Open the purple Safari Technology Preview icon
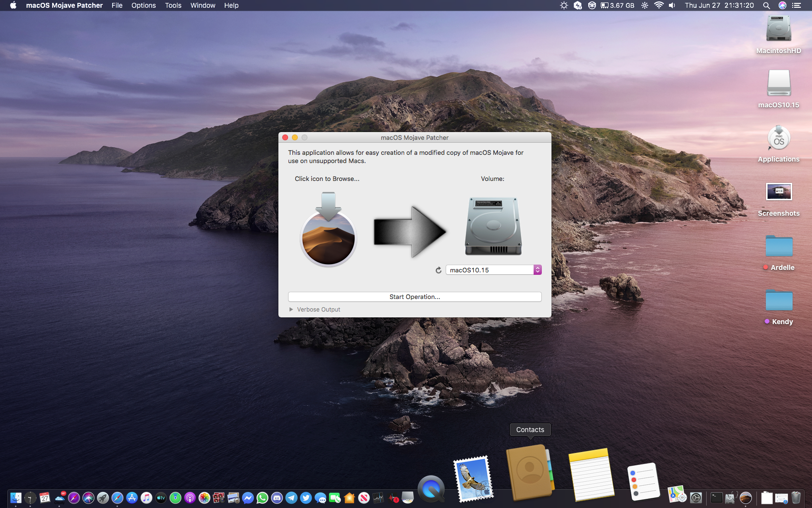The height and width of the screenshot is (508, 812). (x=74, y=497)
